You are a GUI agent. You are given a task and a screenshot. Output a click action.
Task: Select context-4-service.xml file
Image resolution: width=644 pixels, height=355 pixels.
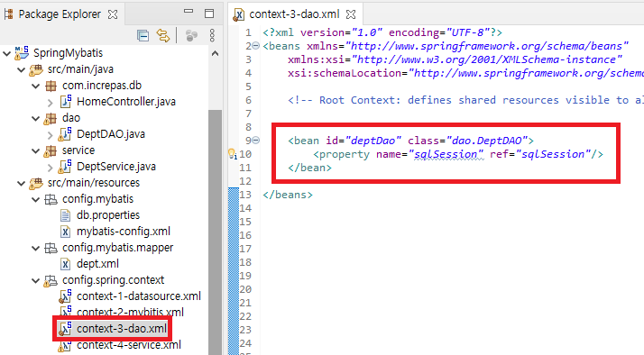pos(129,345)
